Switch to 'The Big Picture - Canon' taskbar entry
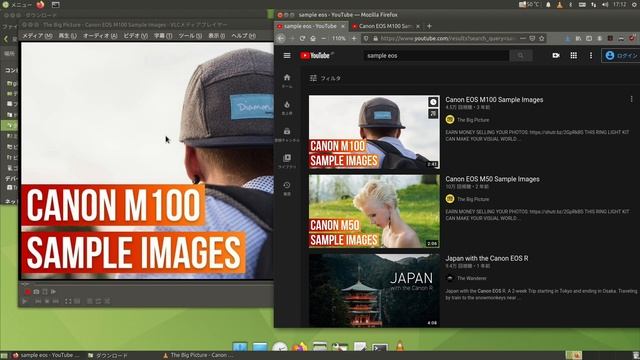The image size is (640, 360). point(198,356)
